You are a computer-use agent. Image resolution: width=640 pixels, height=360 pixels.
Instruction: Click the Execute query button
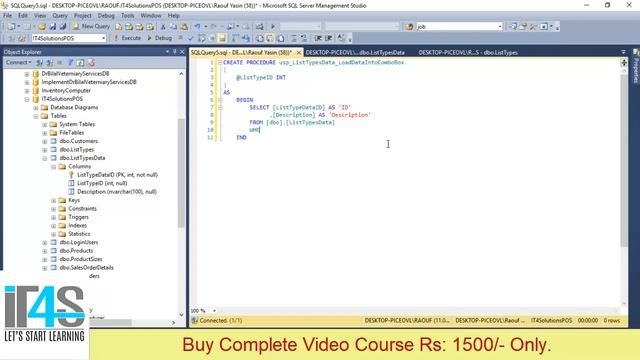pos(127,38)
